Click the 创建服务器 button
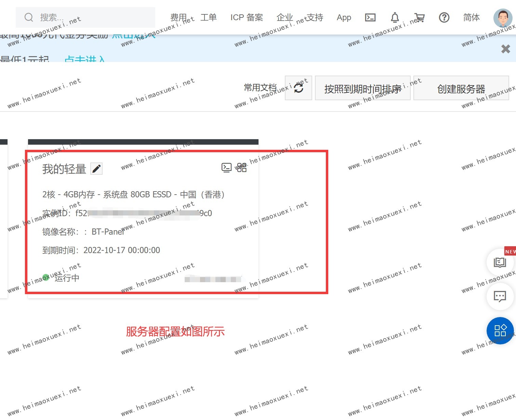The width and height of the screenshot is (516, 420). 461,89
